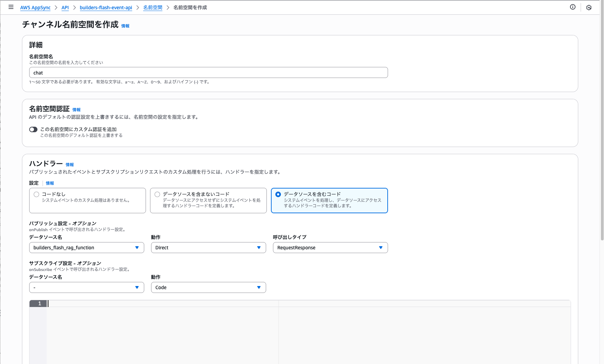
Task: Open the 動作 dropdown showing Code
Action: click(x=208, y=287)
